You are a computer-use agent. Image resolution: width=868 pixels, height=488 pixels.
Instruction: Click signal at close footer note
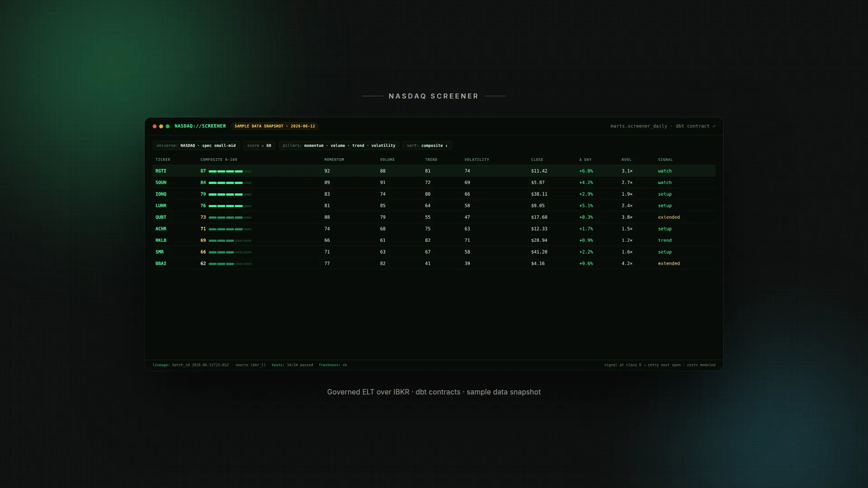tap(660, 365)
